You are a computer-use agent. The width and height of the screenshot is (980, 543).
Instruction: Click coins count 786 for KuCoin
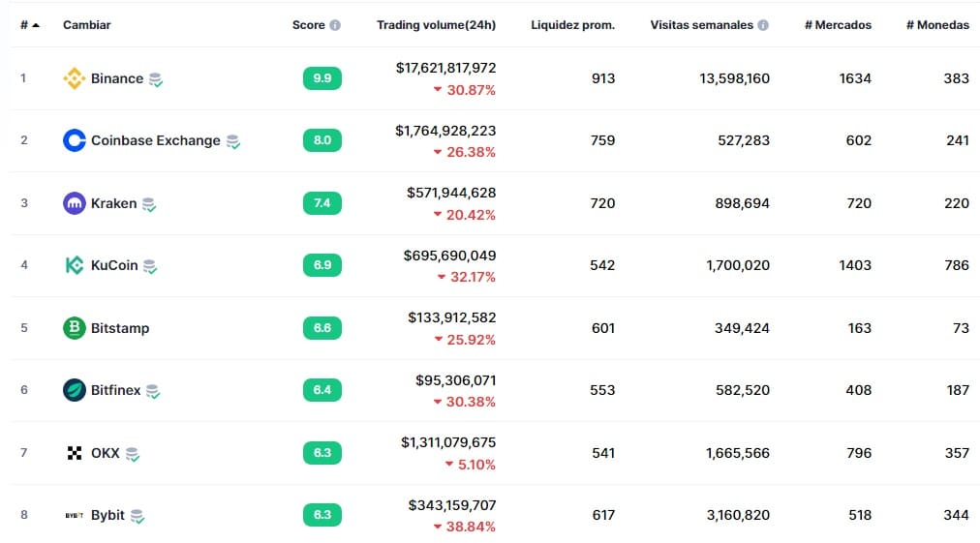957,265
